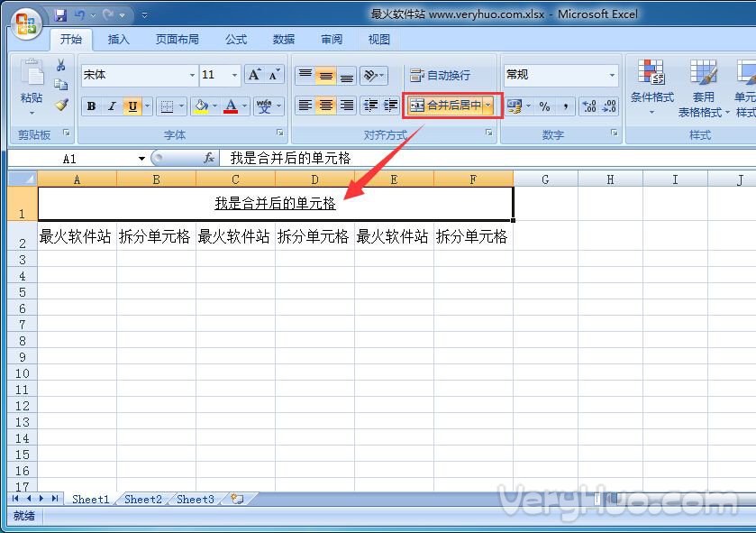Toggle italic formatting
This screenshot has height=533, width=756.
[112, 106]
